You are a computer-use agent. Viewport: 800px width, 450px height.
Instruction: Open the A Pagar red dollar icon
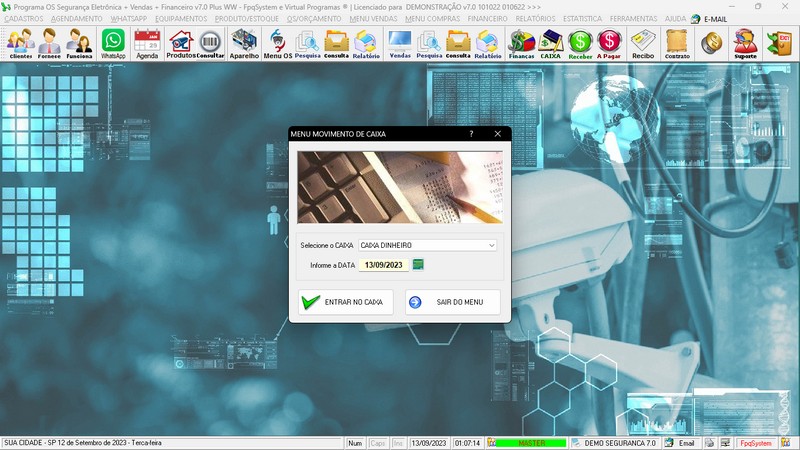click(609, 43)
